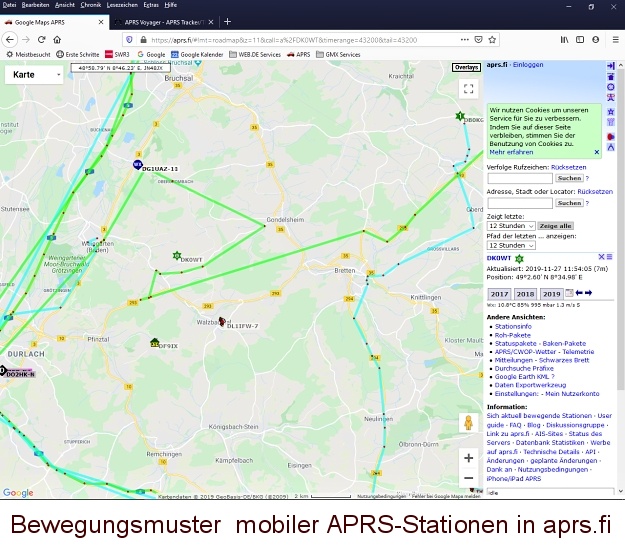
Task: Click the Zeige alle button
Action: (555, 226)
